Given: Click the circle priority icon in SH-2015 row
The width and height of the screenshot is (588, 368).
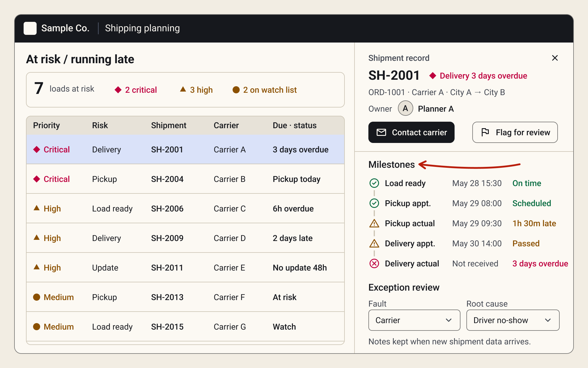Looking at the screenshot, I should (x=37, y=327).
